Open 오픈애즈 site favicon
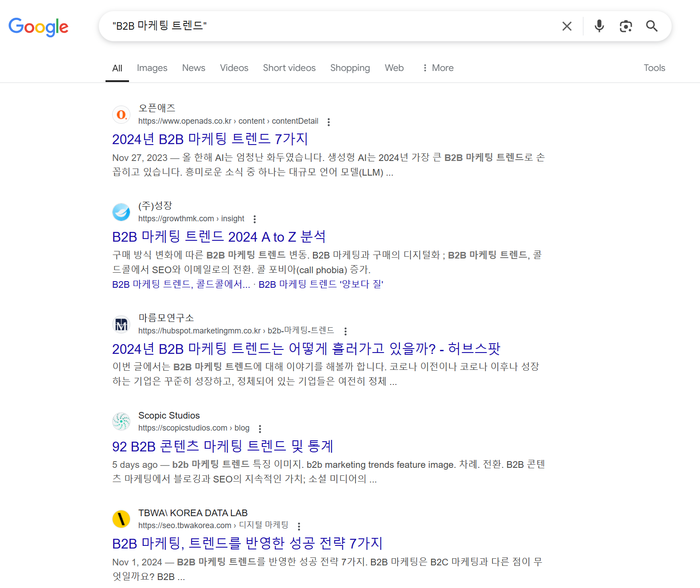The height and width of the screenshot is (588, 700). pos(121,114)
